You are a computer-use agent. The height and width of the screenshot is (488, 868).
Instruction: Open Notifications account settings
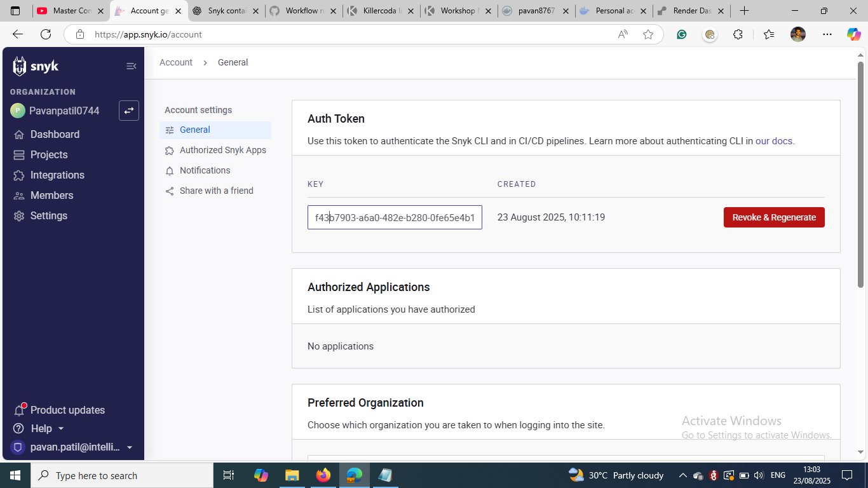click(205, 170)
